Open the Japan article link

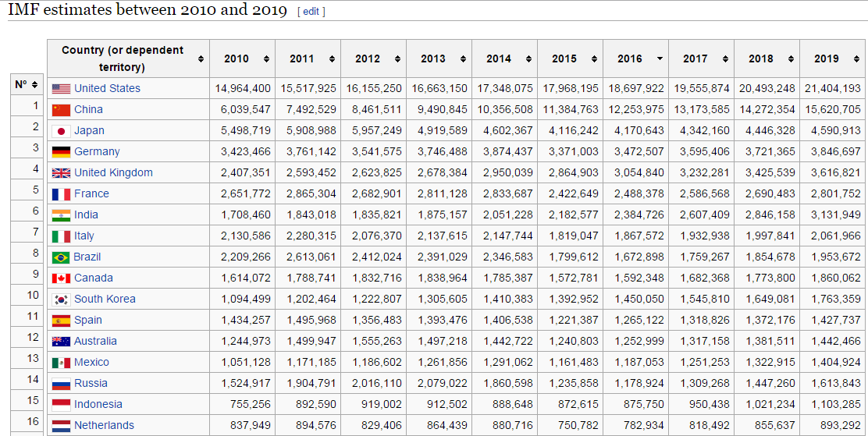click(x=89, y=130)
